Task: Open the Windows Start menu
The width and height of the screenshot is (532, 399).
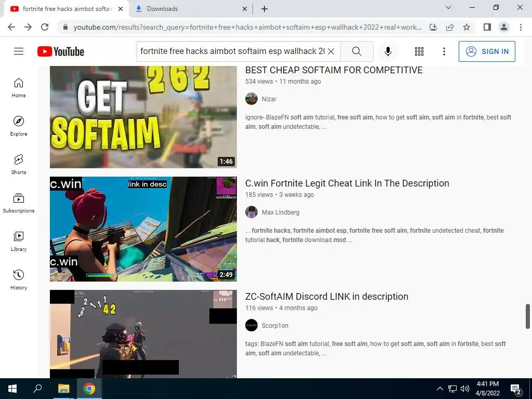Action: 12,389
